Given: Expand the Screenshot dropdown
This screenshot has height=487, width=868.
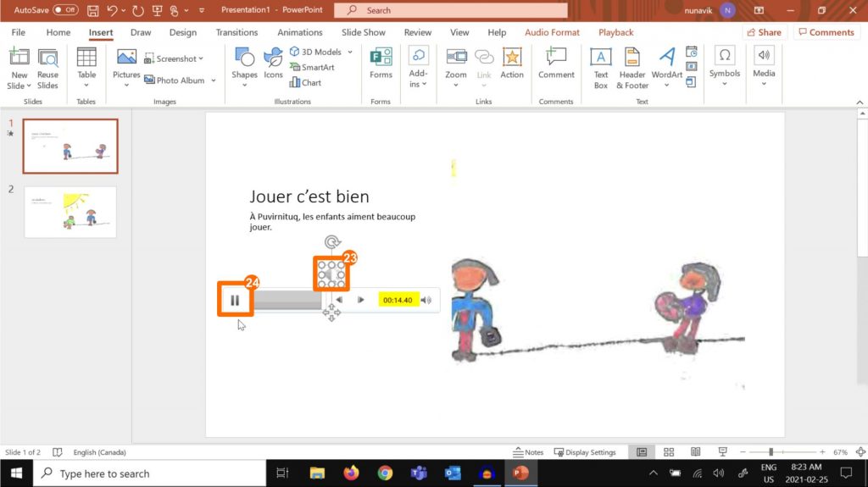Looking at the screenshot, I should coord(200,59).
